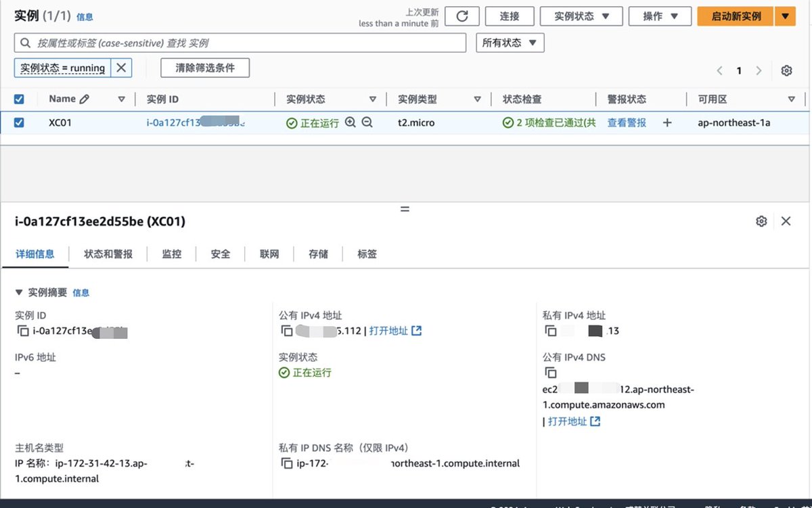Image resolution: width=812 pixels, height=508 pixels.
Task: Add an alarm with the plus icon
Action: coord(667,122)
